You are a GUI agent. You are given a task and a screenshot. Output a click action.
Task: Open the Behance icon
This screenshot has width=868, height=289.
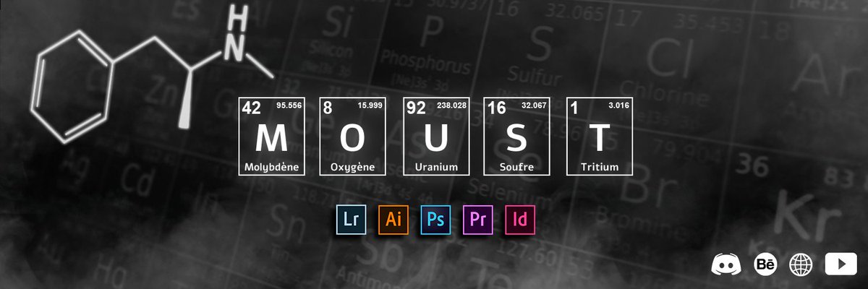[765, 264]
